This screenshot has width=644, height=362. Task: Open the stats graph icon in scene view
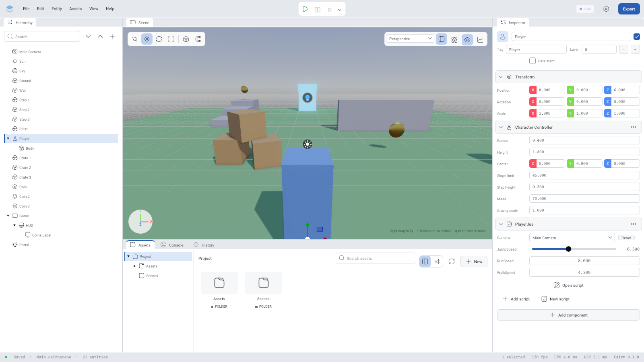click(x=480, y=39)
